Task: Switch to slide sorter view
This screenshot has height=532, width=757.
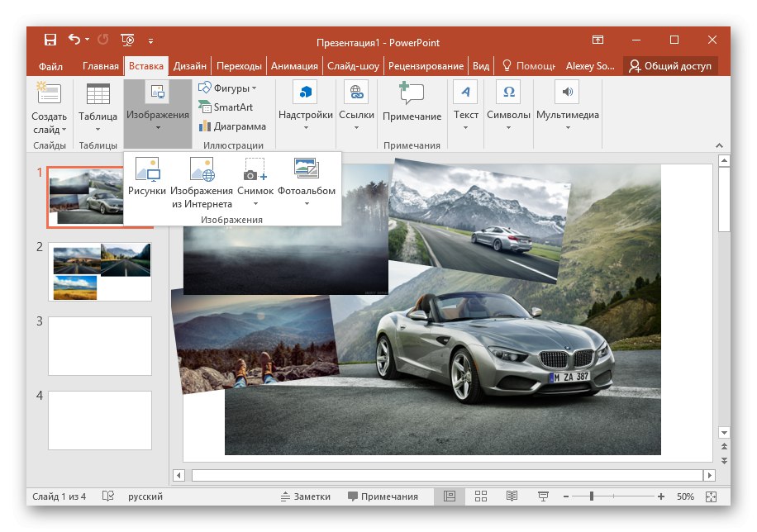Action: tap(480, 496)
